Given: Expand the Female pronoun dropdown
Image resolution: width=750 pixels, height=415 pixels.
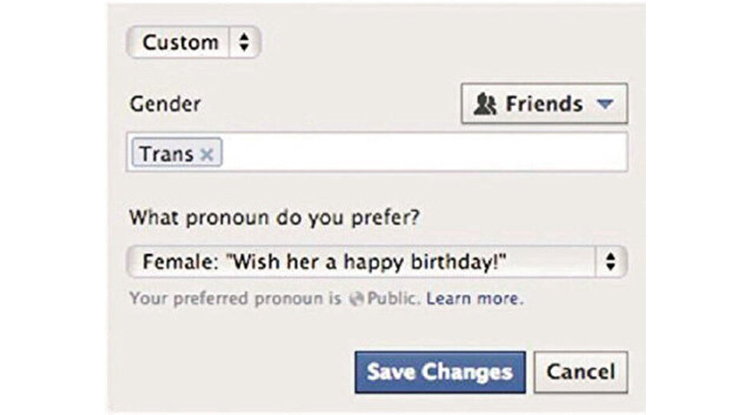Looking at the screenshot, I should tap(377, 263).
